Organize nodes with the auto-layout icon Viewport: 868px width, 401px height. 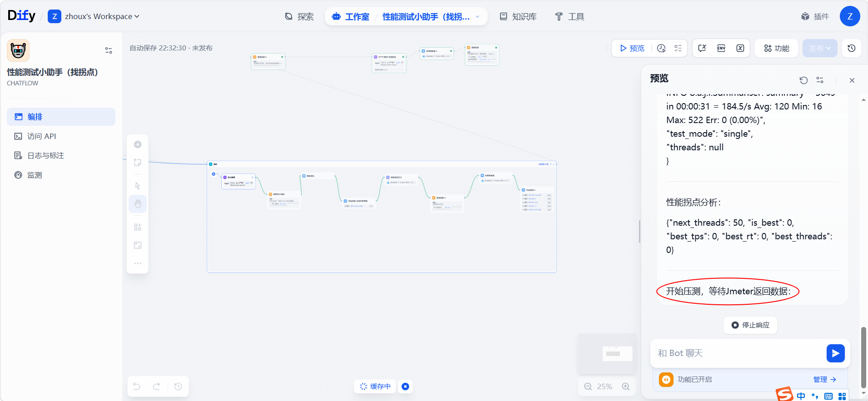[x=138, y=227]
